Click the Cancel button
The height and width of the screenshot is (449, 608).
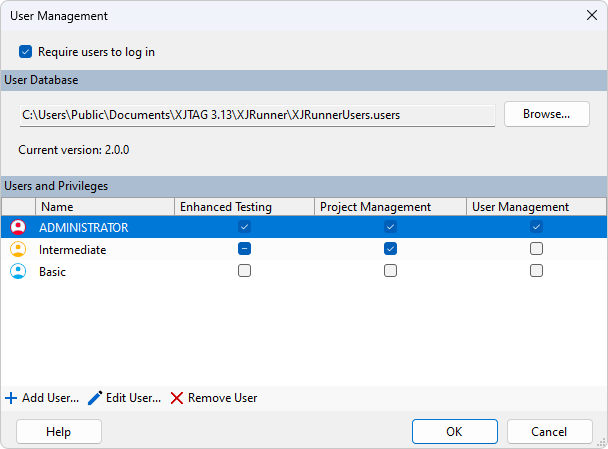(550, 432)
